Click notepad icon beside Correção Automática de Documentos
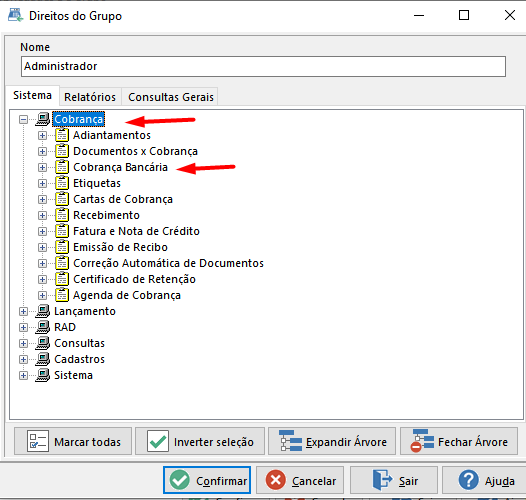The width and height of the screenshot is (526, 500). [62, 263]
